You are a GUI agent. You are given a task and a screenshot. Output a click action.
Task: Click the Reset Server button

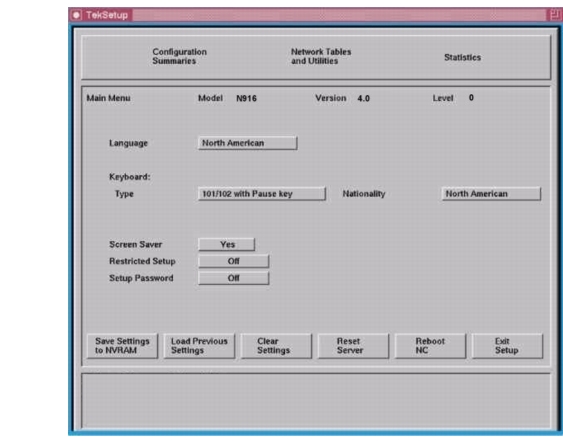point(353,346)
